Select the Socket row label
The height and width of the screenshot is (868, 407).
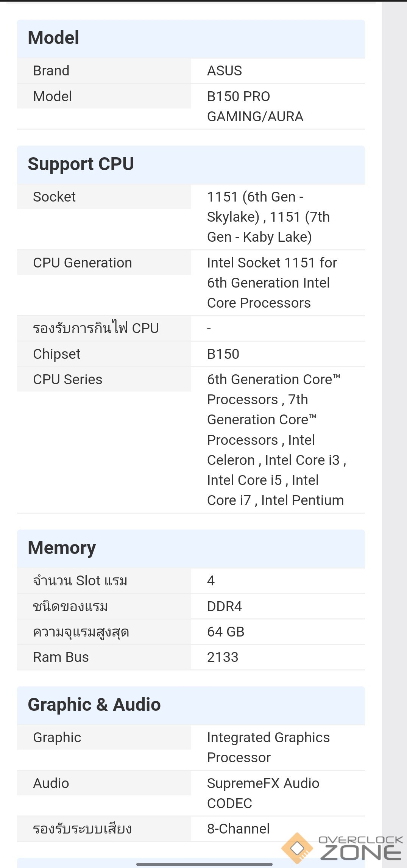click(54, 197)
